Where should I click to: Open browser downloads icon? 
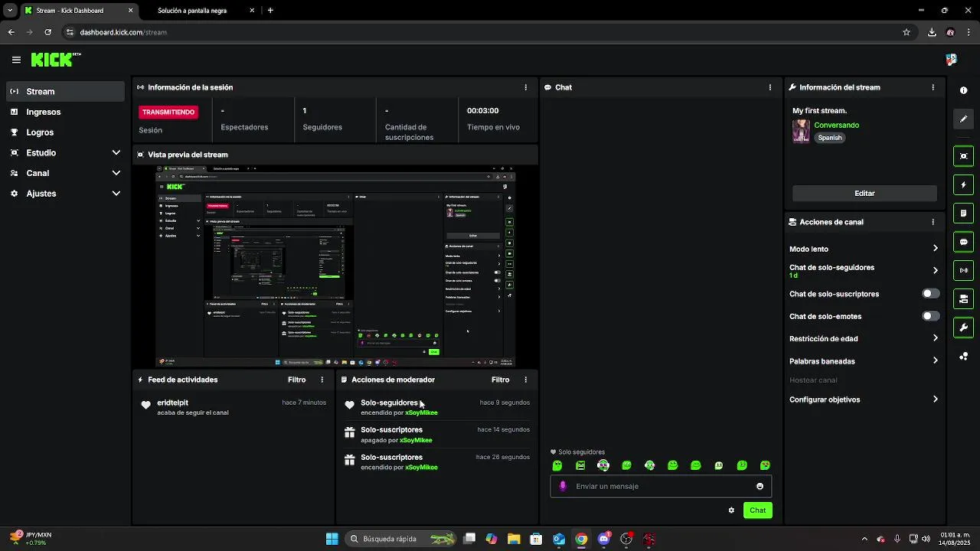[x=932, y=32]
